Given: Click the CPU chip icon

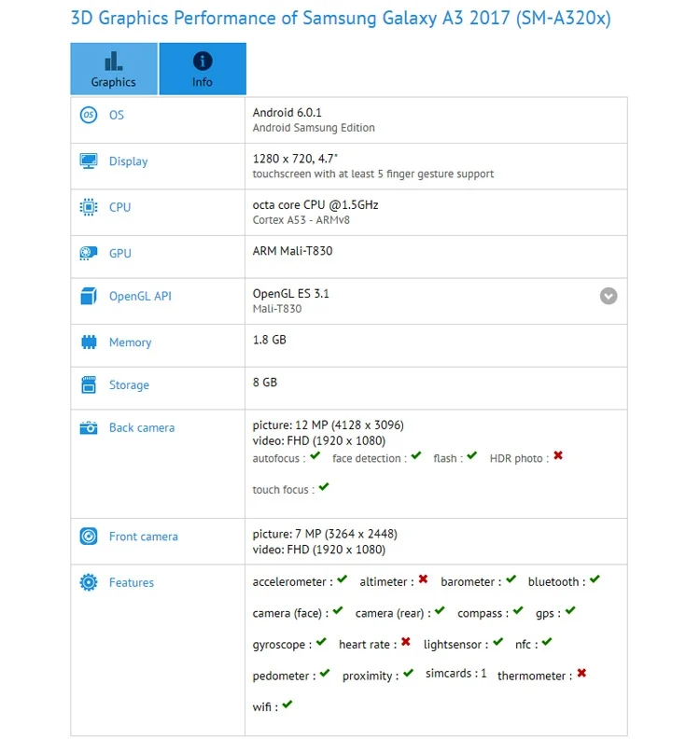Looking at the screenshot, I should [x=88, y=207].
